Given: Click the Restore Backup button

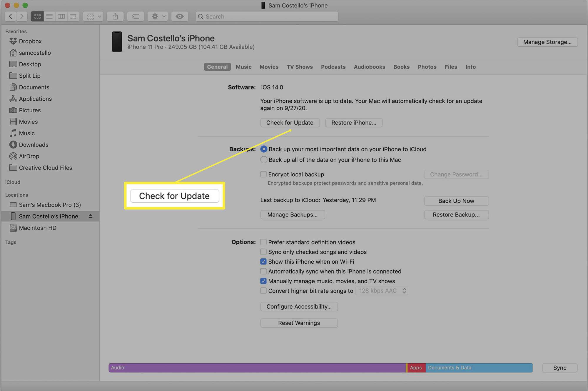Looking at the screenshot, I should (x=456, y=215).
